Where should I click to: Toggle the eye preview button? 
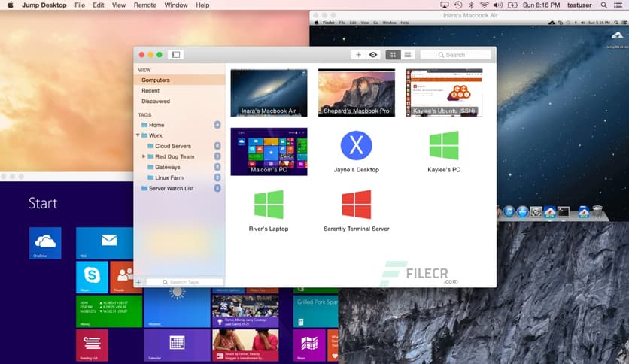373,54
